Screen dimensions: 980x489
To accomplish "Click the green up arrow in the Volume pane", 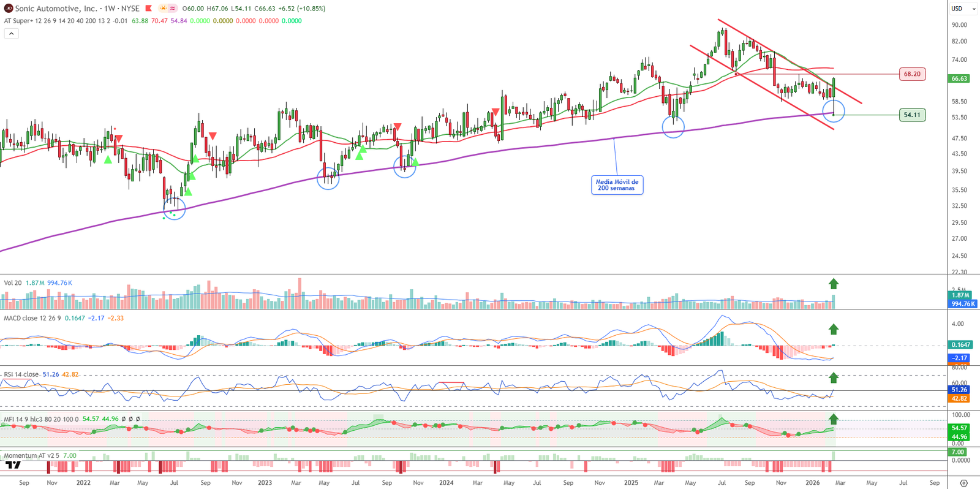I will [x=834, y=284].
